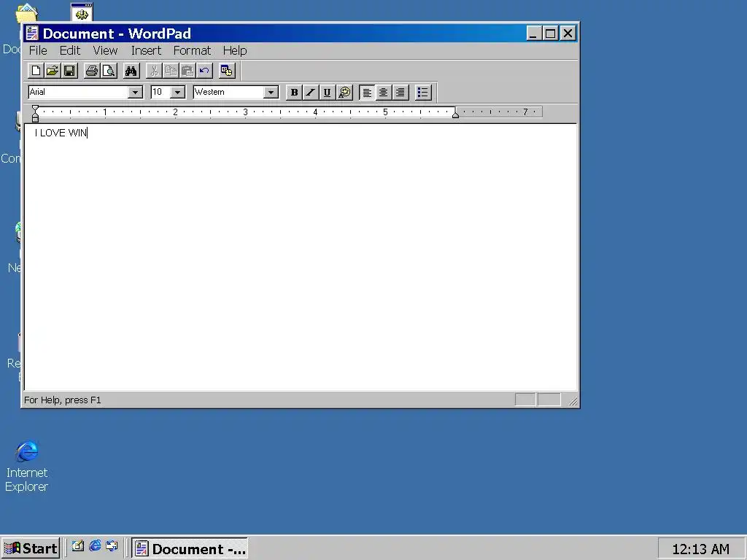Open the Start menu
Viewport: 747px width, 560px height.
click(x=31, y=548)
